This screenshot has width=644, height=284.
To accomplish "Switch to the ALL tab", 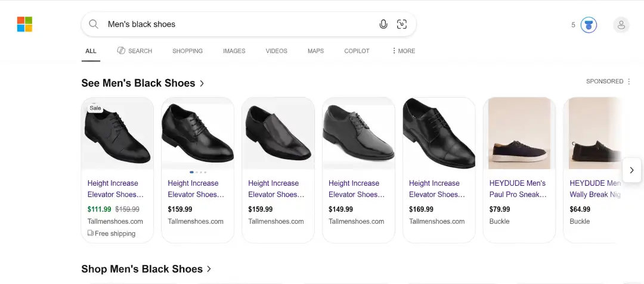I will 91,51.
